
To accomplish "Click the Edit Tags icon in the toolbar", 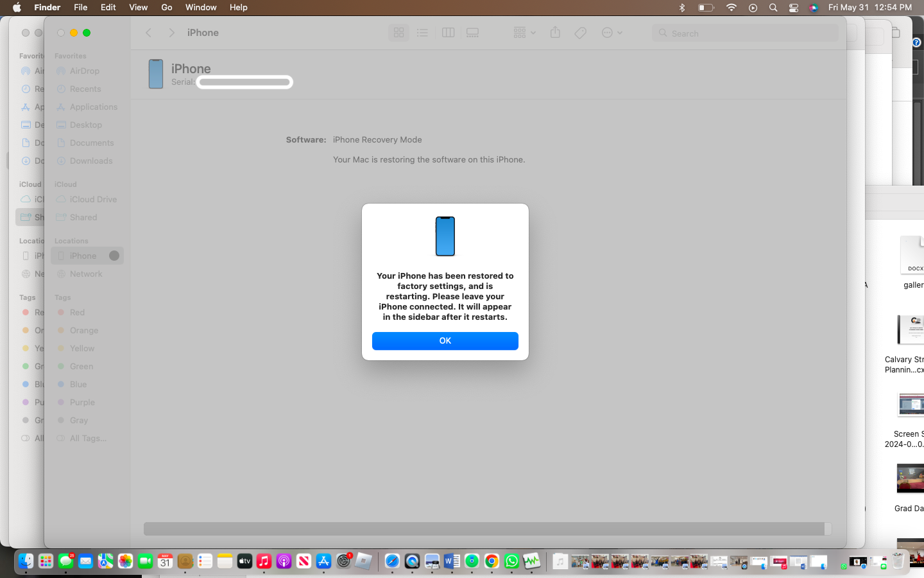I will coord(579,32).
